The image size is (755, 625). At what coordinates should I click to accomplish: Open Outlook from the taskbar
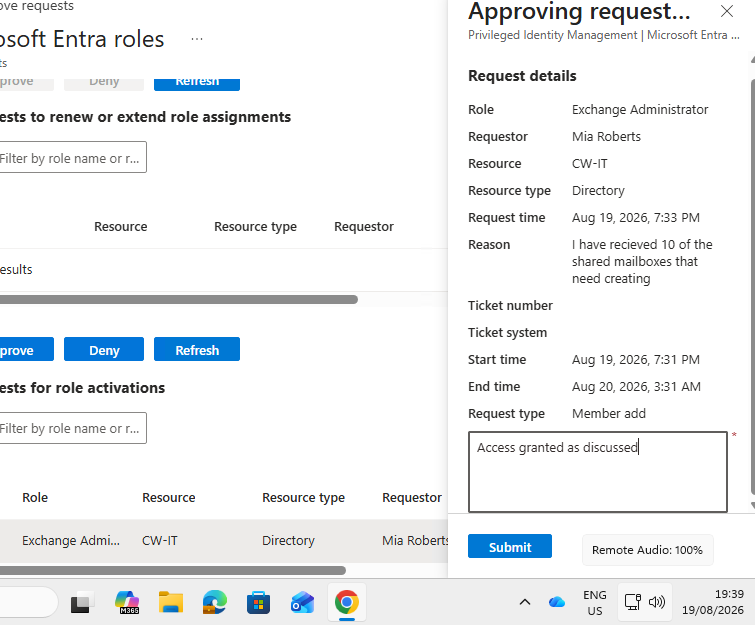[x=302, y=602]
